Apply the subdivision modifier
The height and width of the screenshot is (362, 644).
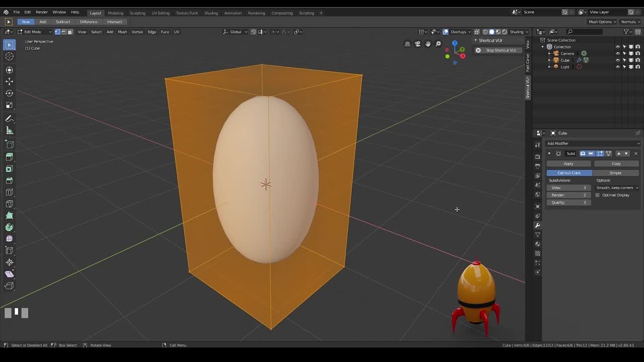click(x=569, y=163)
